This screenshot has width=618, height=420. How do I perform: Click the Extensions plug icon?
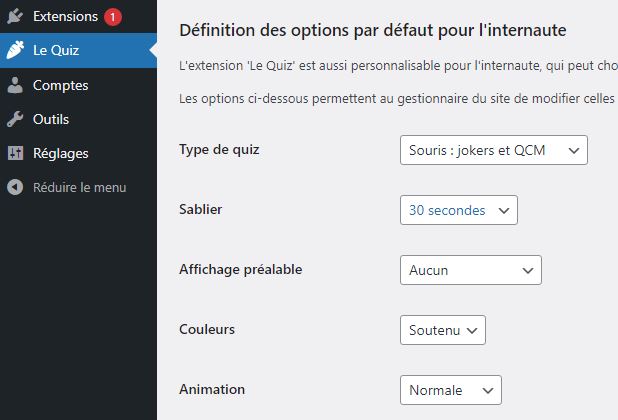[x=15, y=17]
